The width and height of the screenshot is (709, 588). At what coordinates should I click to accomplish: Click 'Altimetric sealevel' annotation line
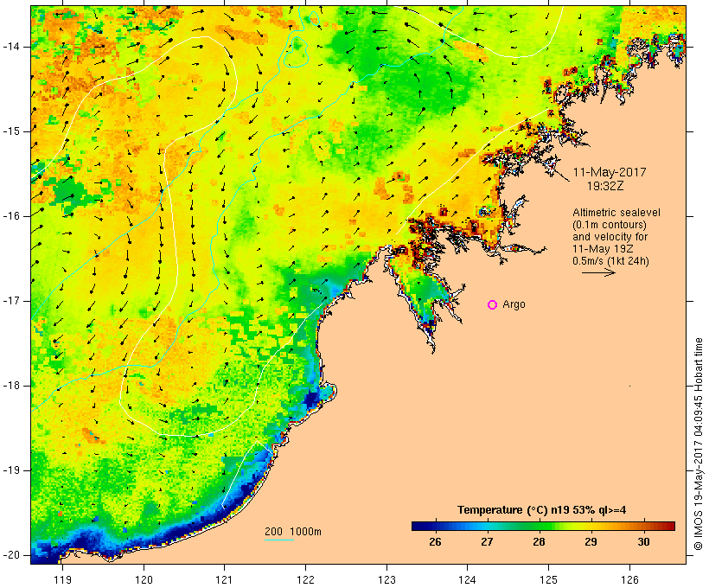pos(616,213)
